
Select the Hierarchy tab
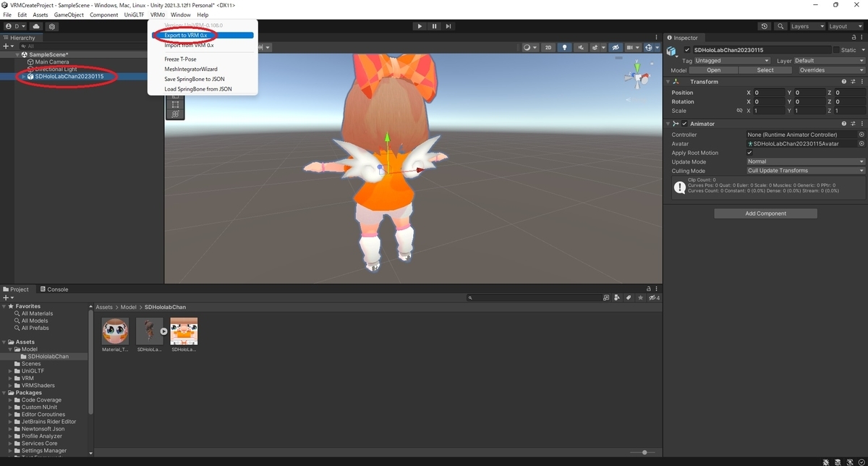tap(20, 38)
